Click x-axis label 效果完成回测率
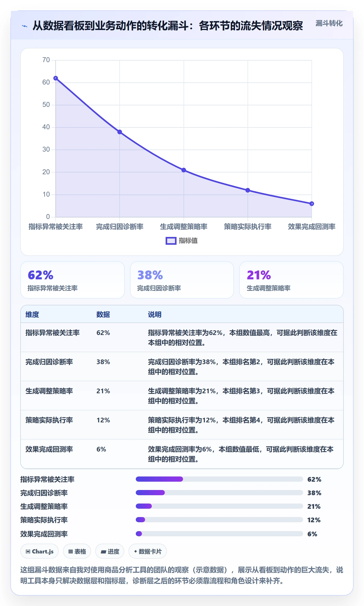Screen dimensions: 364x606 (312, 227)
